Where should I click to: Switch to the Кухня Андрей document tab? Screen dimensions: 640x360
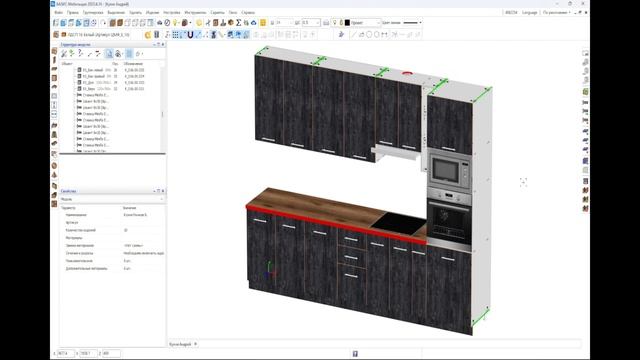click(x=180, y=344)
